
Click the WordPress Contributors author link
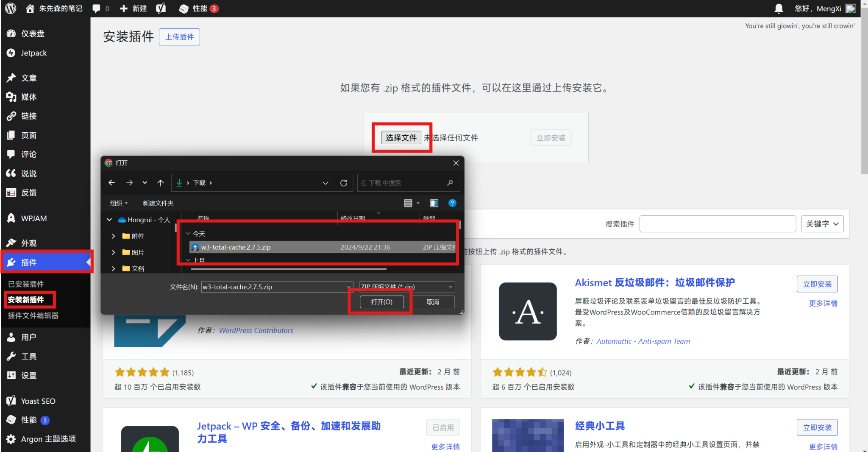point(256,330)
